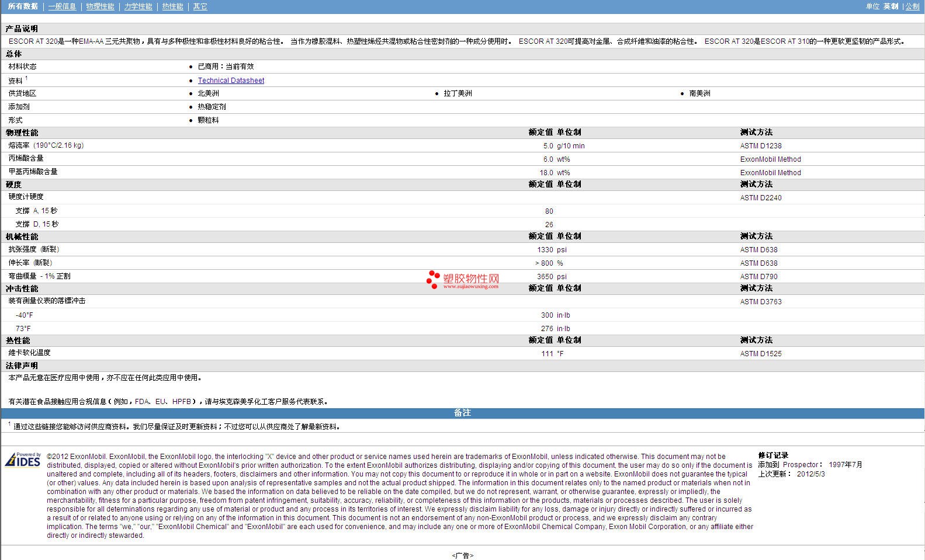Select the 熔流率 (190°C/2.16 kg) label
The width and height of the screenshot is (925, 560).
coord(46,145)
